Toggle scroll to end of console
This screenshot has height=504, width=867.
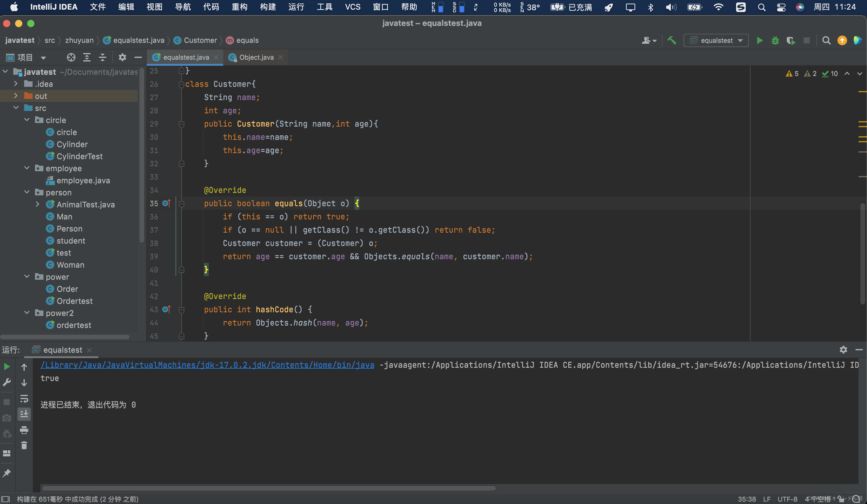click(x=24, y=414)
